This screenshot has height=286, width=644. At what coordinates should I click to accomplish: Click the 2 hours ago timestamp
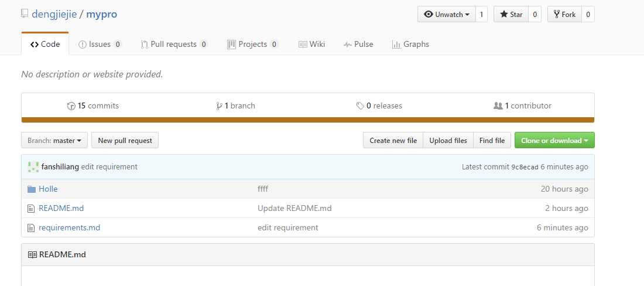[x=566, y=208]
